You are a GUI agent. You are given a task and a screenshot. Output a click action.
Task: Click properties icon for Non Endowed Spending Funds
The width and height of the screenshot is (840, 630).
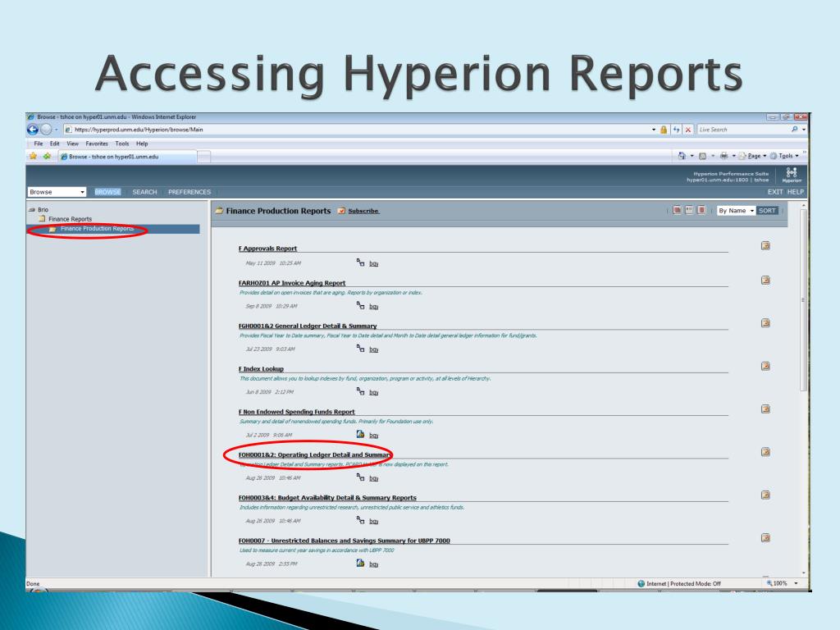point(765,409)
